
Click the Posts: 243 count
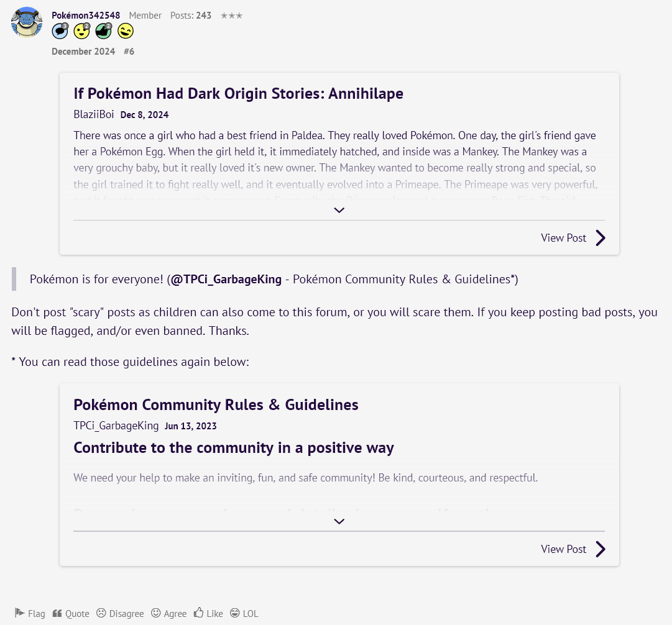[191, 16]
